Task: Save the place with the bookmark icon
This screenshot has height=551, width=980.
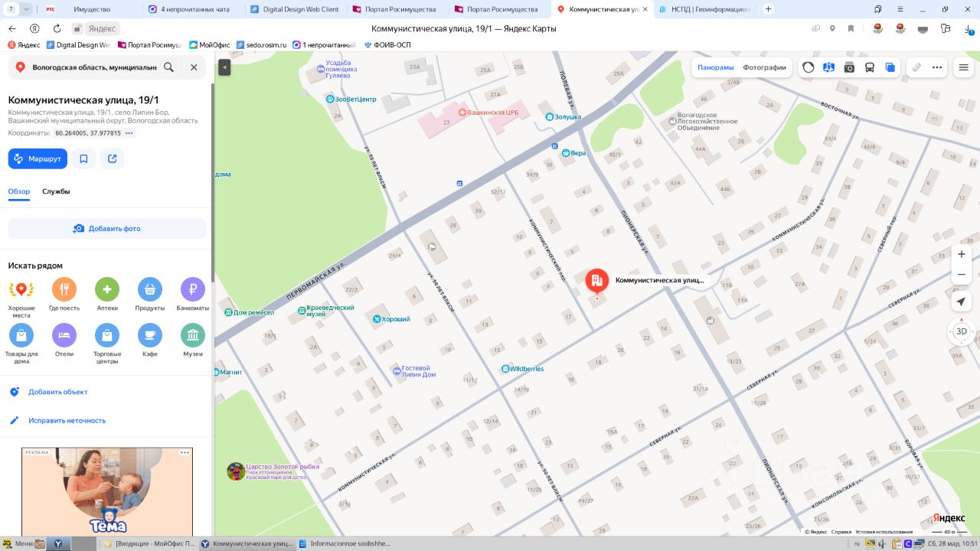Action: point(83,158)
